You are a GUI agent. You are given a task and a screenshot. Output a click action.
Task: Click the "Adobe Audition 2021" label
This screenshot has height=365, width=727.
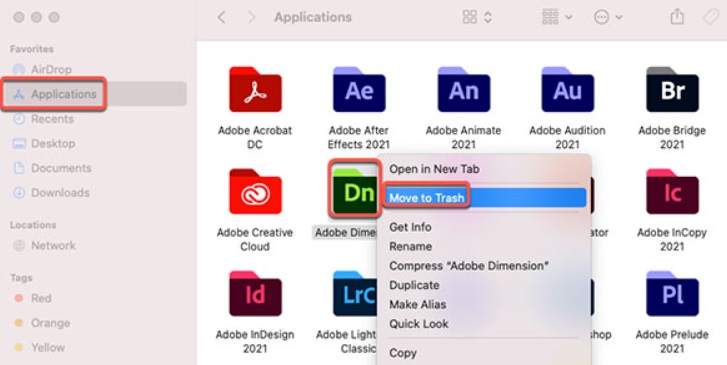(x=568, y=138)
